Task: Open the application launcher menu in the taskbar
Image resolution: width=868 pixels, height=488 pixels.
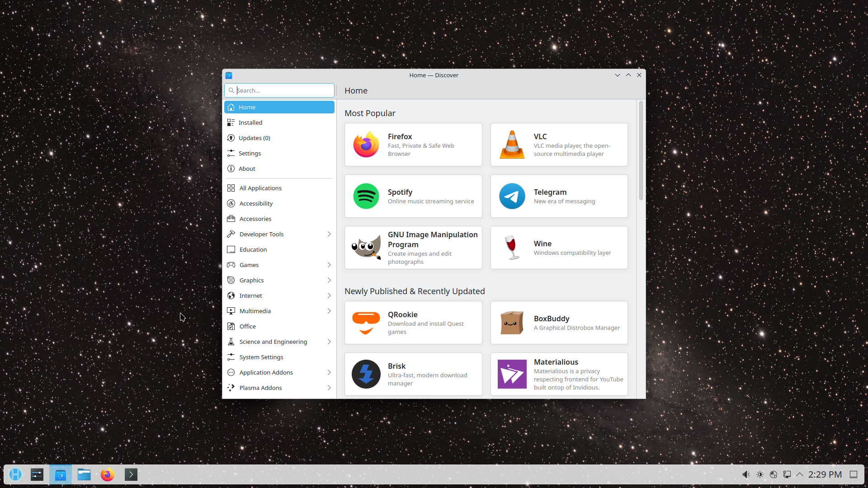Action: coord(15,474)
